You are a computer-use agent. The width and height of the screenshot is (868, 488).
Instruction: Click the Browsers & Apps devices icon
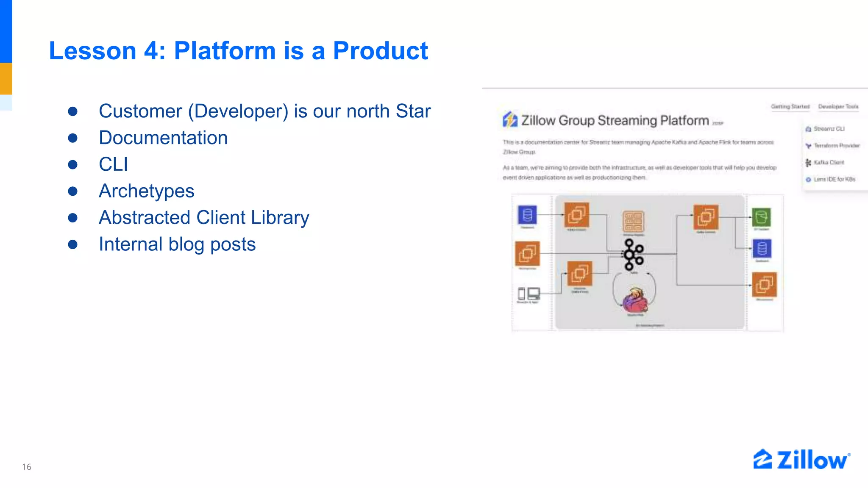[x=529, y=294]
